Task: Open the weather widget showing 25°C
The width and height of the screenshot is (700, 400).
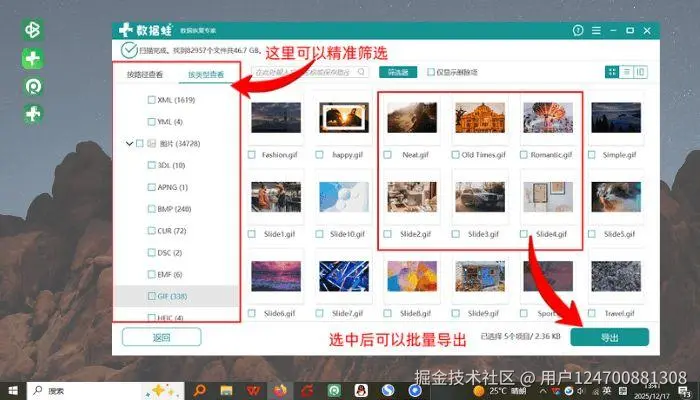Action: click(500, 391)
